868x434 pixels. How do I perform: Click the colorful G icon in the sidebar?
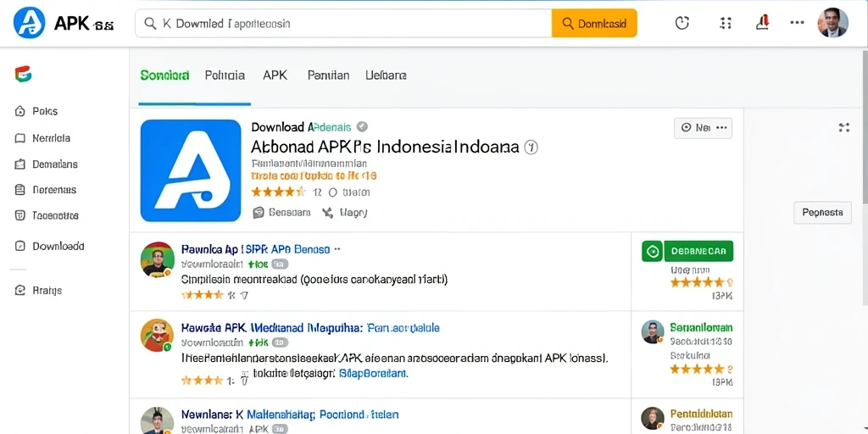(x=23, y=74)
